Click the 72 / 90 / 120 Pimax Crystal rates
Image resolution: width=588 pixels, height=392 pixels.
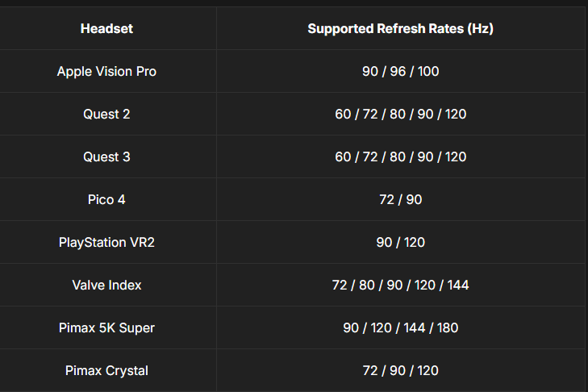pyautogui.click(x=400, y=371)
